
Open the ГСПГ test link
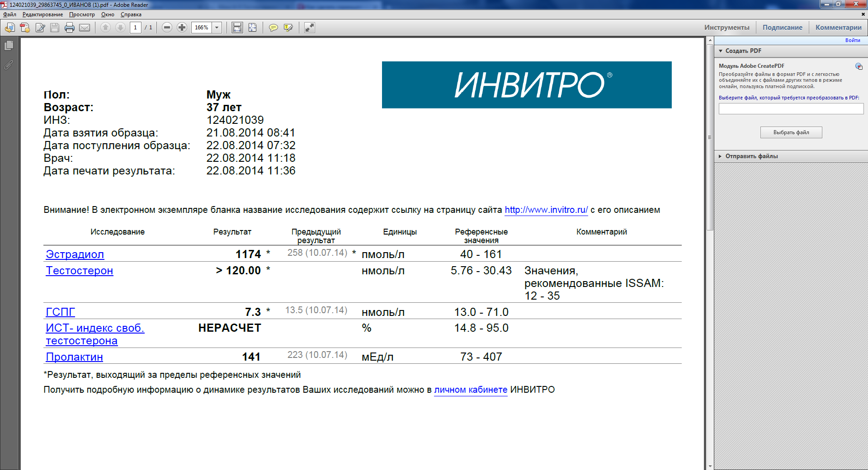point(60,312)
